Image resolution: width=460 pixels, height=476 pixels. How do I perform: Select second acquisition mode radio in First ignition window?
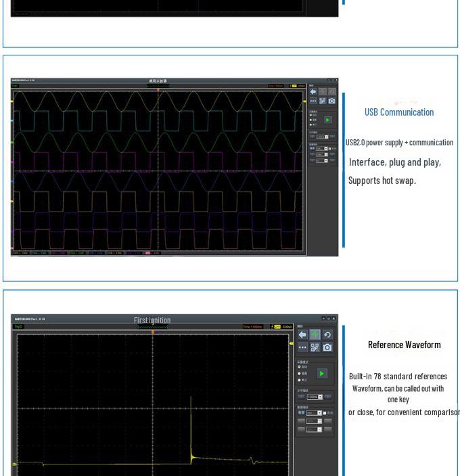tap(300, 373)
